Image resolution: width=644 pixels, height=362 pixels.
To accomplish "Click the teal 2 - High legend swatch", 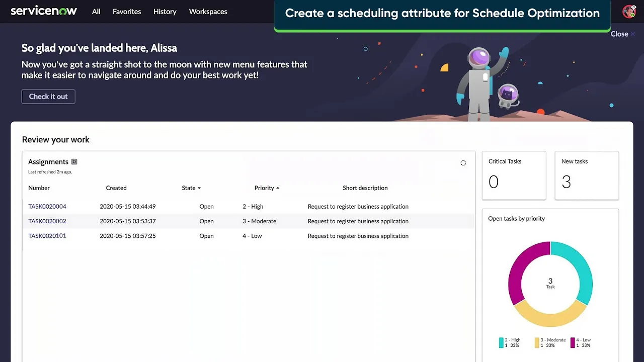I will [501, 343].
